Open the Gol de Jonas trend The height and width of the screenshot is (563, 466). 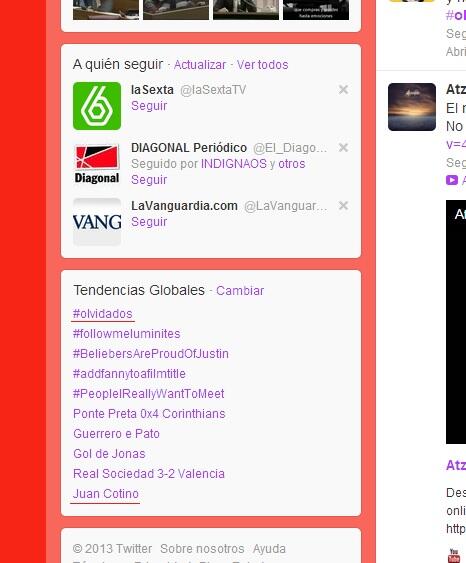coord(109,454)
